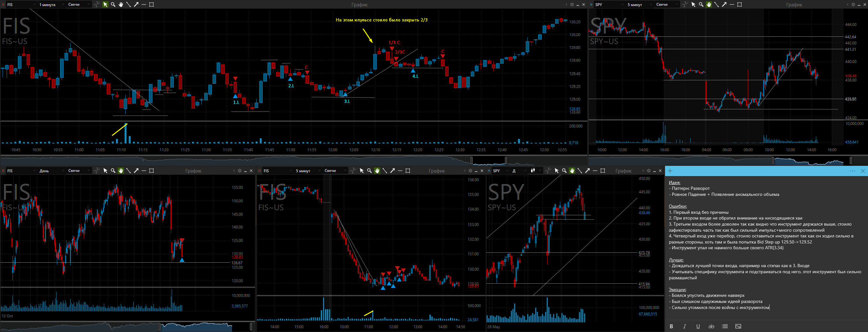Toggle italic formatting in notes panel
Viewport: 868px width, 332px height.
[684, 326]
